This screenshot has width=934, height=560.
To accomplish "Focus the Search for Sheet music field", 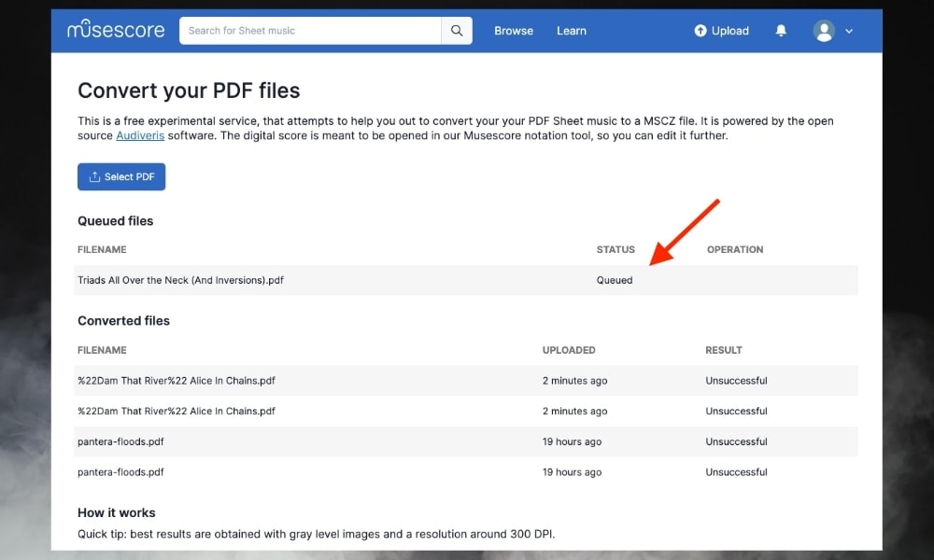I will tap(310, 31).
